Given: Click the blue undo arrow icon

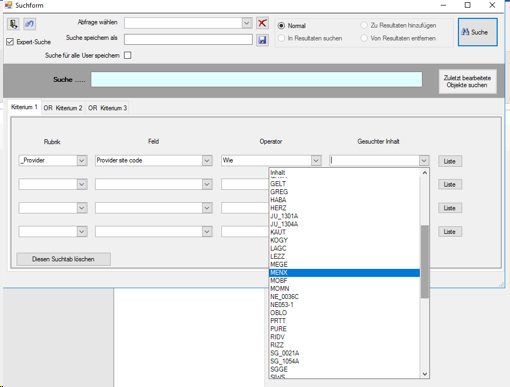Looking at the screenshot, I should [x=30, y=24].
